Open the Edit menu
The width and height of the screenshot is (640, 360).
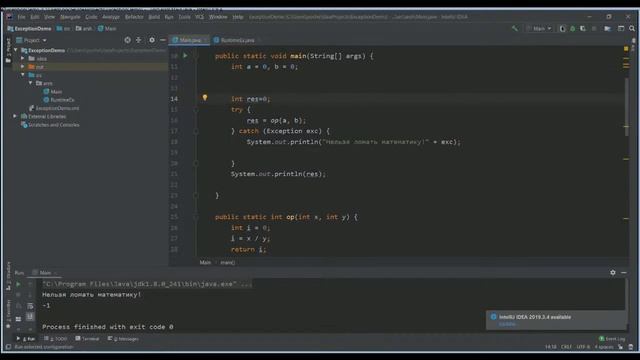(x=35, y=17)
